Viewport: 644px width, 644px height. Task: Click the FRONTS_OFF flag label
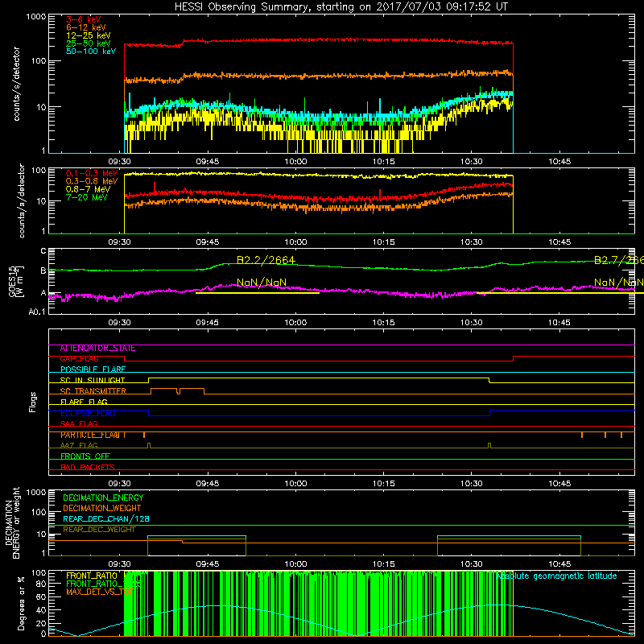click(x=85, y=456)
